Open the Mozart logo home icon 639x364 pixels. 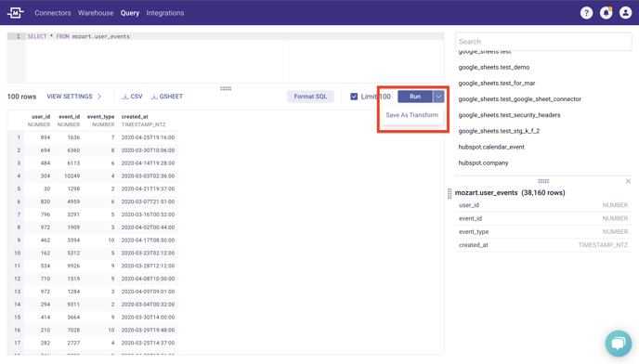coord(16,13)
